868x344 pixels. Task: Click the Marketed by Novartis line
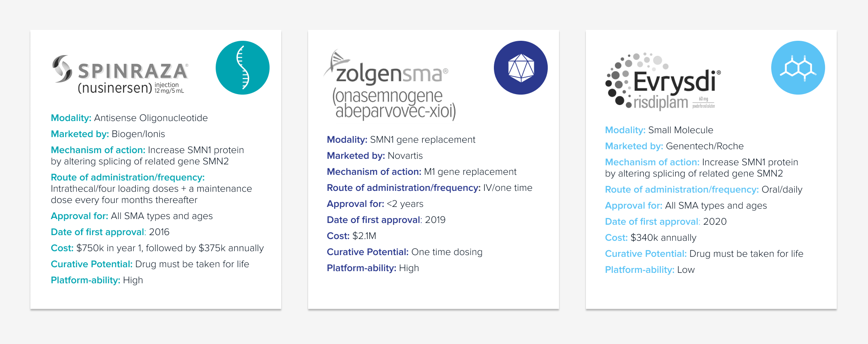point(375,156)
